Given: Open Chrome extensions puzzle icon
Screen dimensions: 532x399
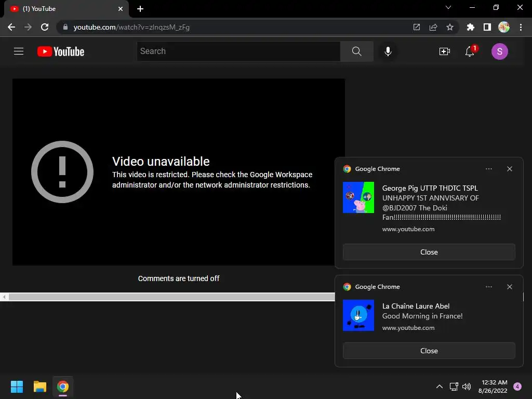Looking at the screenshot, I should point(470,27).
